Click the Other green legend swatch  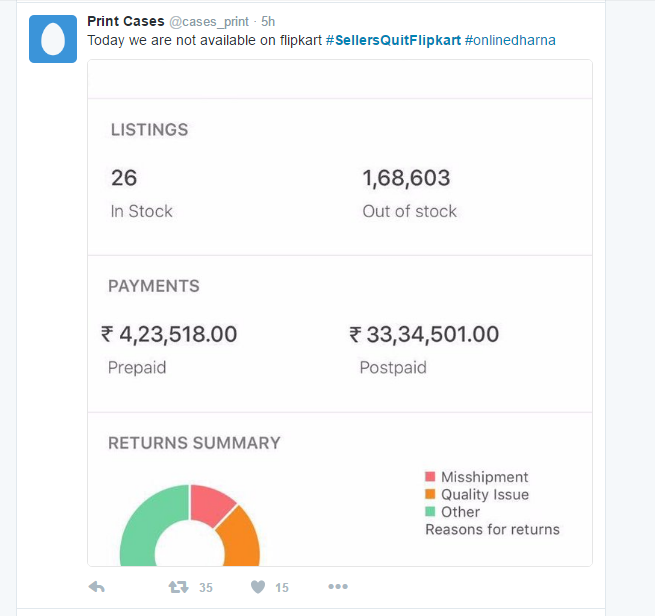point(430,512)
